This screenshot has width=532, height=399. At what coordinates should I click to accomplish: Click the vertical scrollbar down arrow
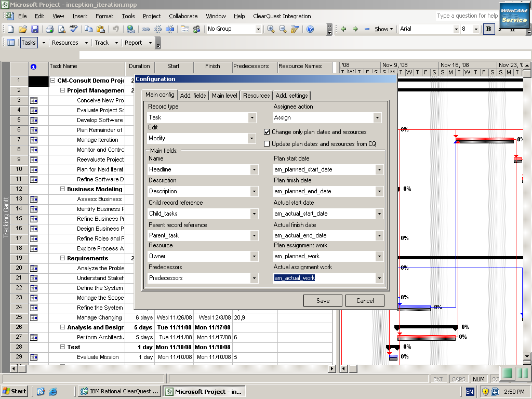pos(527,356)
